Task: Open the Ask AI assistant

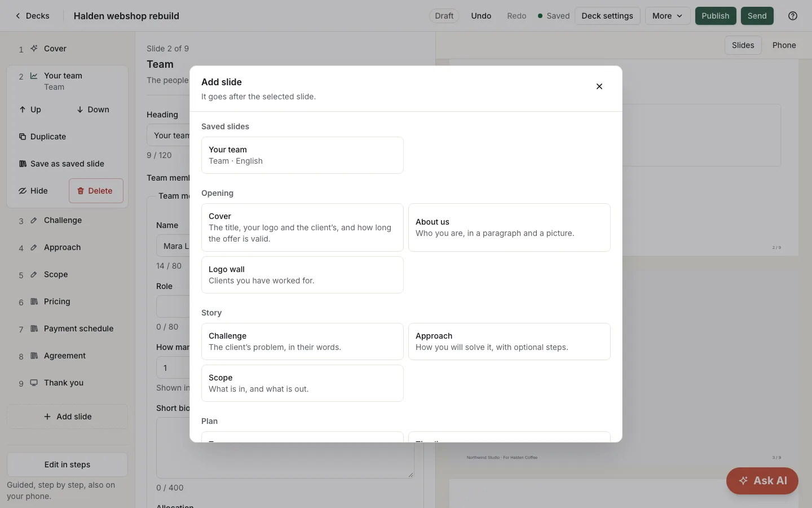Action: [x=762, y=481]
